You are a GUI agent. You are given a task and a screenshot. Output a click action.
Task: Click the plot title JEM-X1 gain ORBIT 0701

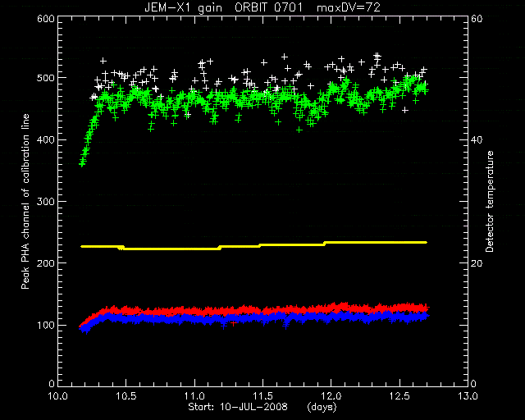(223, 7)
